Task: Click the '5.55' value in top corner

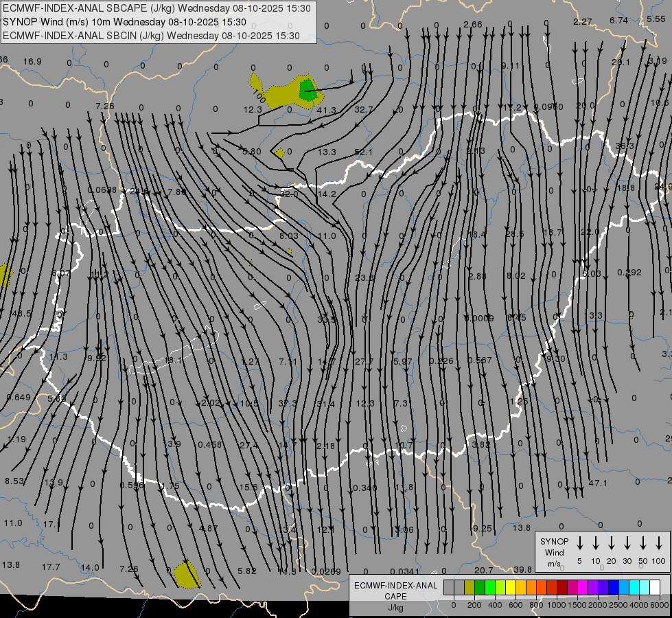Action: pos(656,19)
